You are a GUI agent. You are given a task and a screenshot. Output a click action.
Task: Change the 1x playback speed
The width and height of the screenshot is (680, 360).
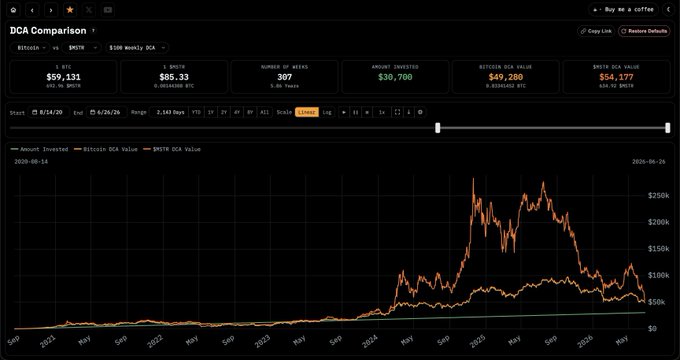382,112
